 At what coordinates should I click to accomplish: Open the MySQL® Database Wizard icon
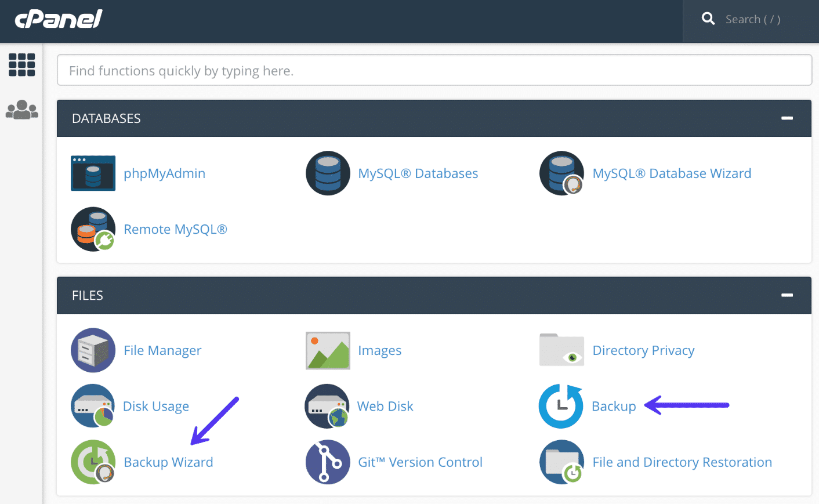(561, 173)
